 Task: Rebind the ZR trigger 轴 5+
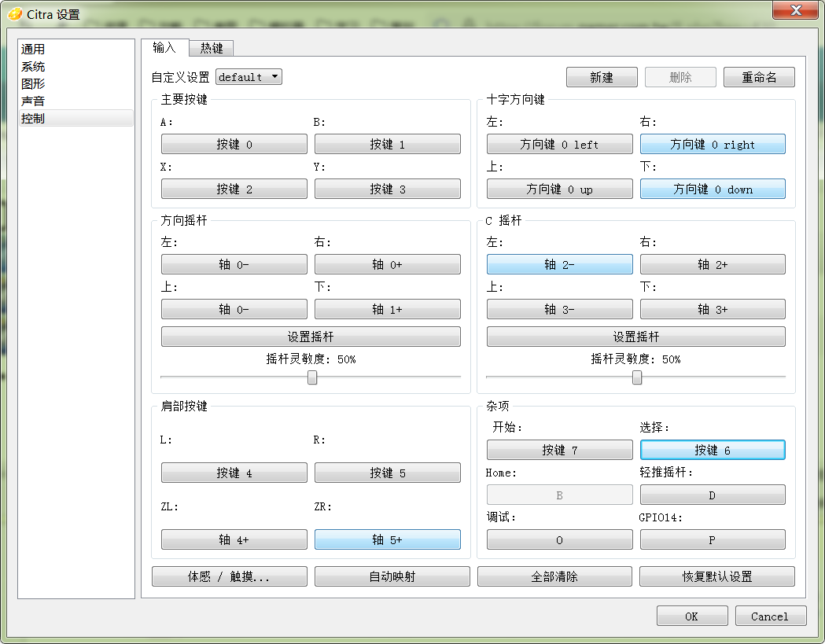tap(387, 539)
